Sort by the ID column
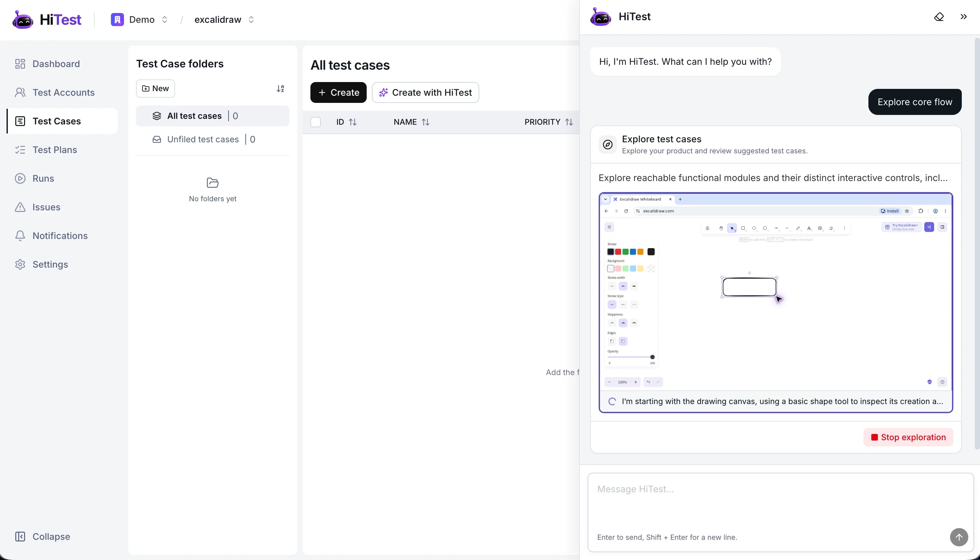This screenshot has height=560, width=980. coord(346,122)
